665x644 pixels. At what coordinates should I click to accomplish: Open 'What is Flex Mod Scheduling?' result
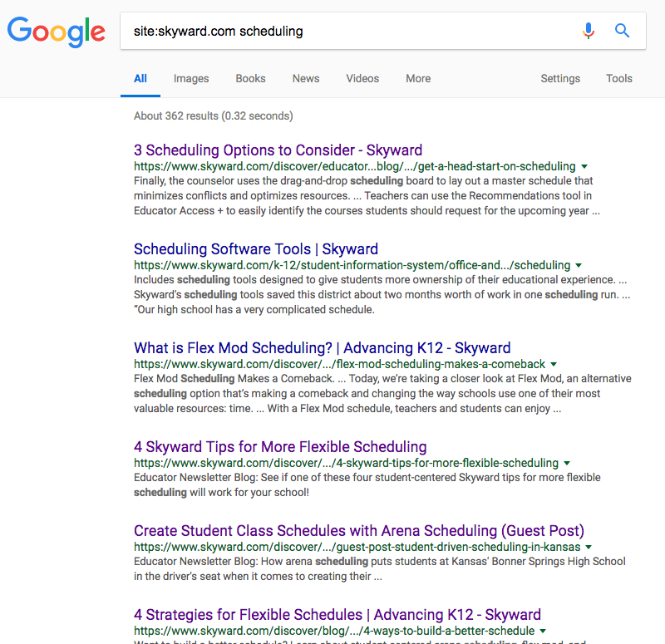click(x=322, y=347)
